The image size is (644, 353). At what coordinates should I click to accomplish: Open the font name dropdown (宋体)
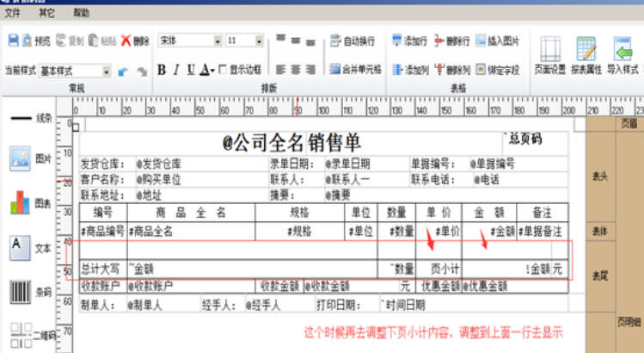click(x=218, y=40)
